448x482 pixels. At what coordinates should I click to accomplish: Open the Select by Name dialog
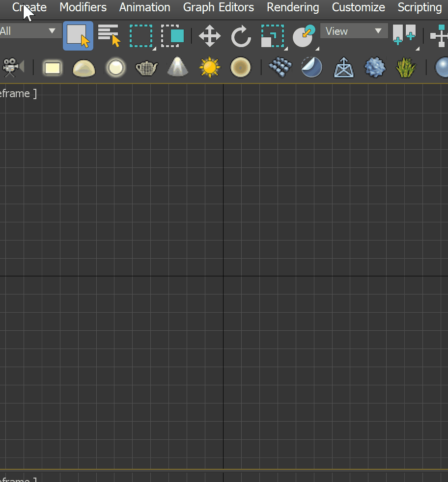pyautogui.click(x=108, y=35)
